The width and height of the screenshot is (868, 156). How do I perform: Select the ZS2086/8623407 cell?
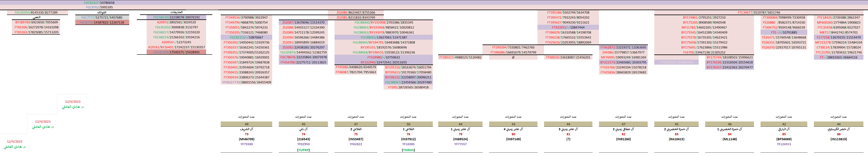356,12
